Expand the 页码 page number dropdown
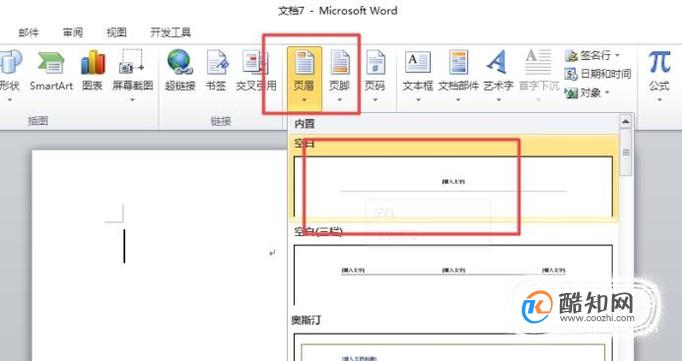This screenshot has height=361, width=682. [x=375, y=100]
